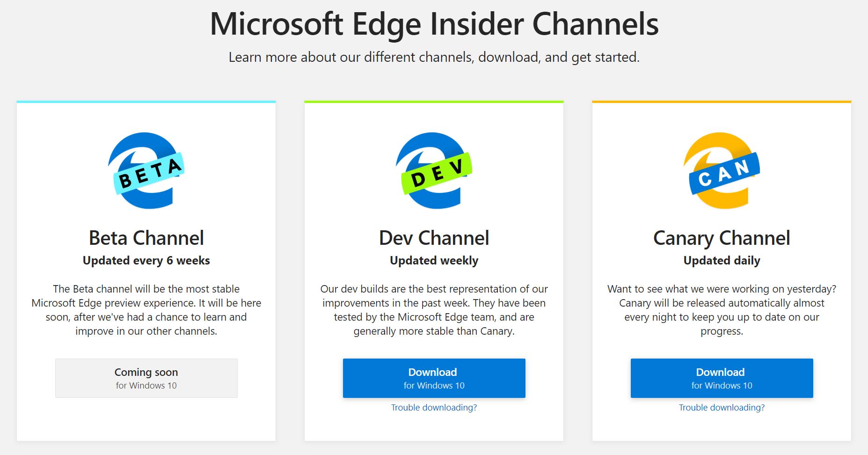Screen dimensions: 868x455
Task: Click the Beta channel Edge logo
Action: [x=146, y=171]
